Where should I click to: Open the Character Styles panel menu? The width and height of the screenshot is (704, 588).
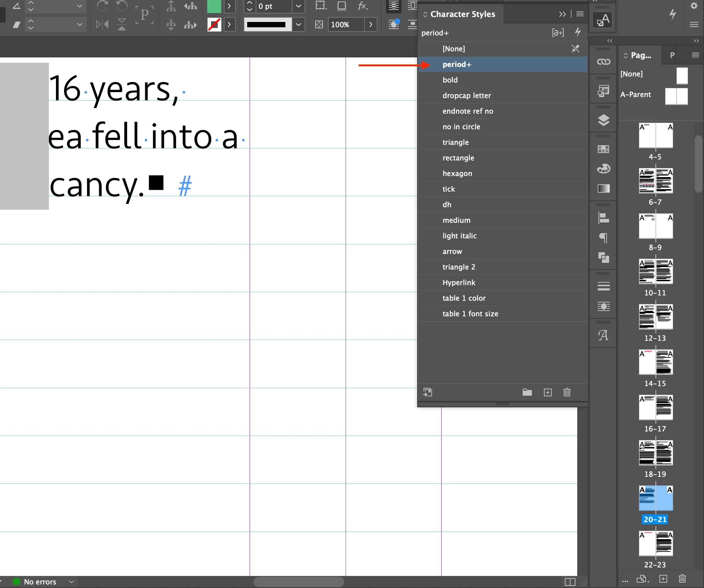580,14
